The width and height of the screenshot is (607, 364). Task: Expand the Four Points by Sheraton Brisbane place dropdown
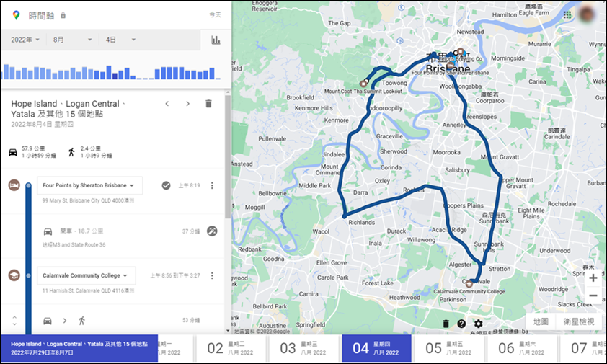click(89, 185)
